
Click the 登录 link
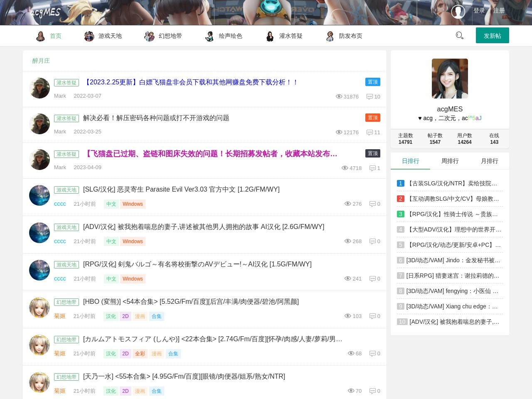(x=479, y=11)
